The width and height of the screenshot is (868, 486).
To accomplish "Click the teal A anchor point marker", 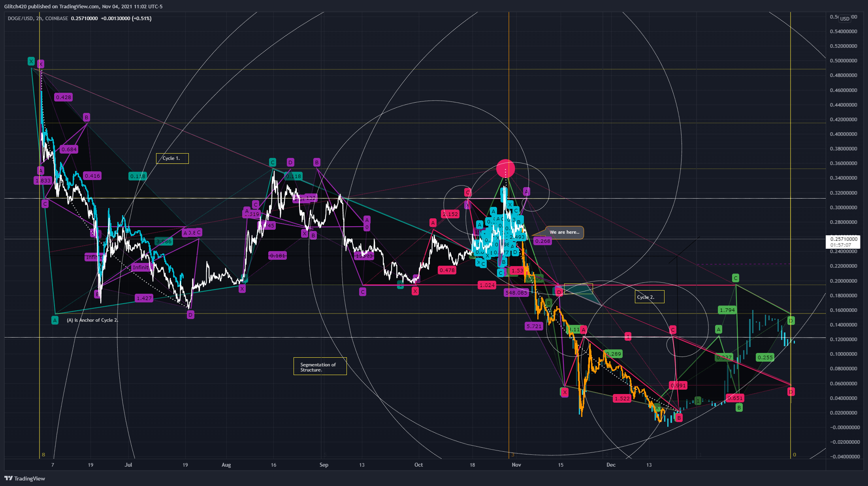I will coord(55,320).
